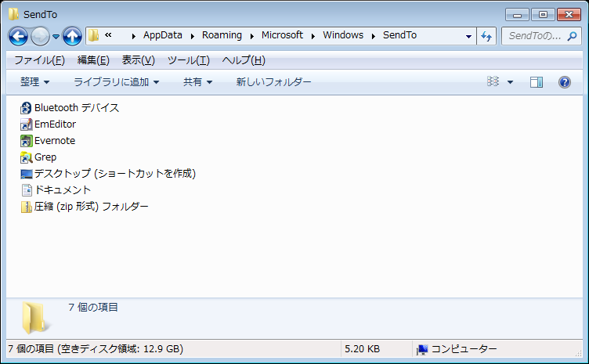Open the 表示(V) menu
The image size is (589, 364).
(138, 60)
